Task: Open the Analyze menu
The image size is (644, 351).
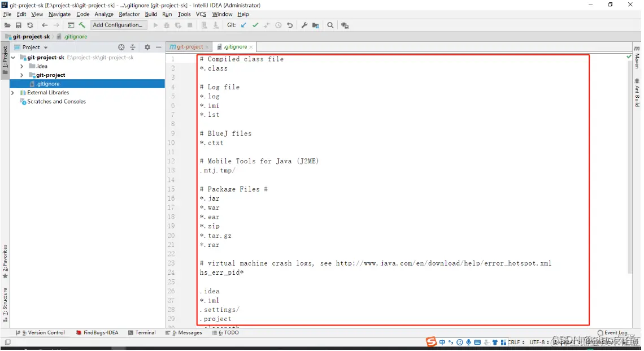Action: pyautogui.click(x=104, y=14)
